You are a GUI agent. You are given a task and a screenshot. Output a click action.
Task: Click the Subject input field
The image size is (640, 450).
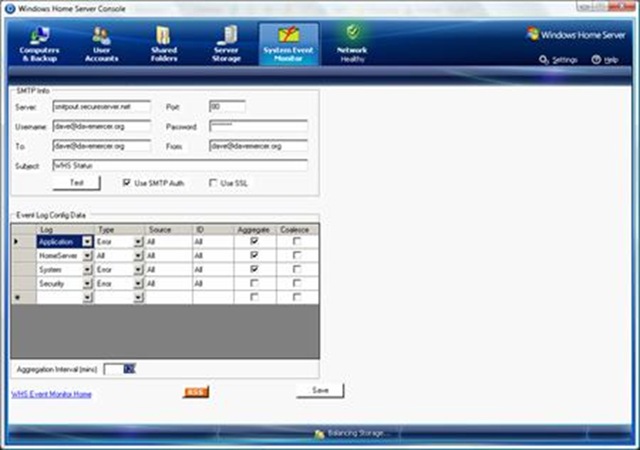[x=180, y=165]
